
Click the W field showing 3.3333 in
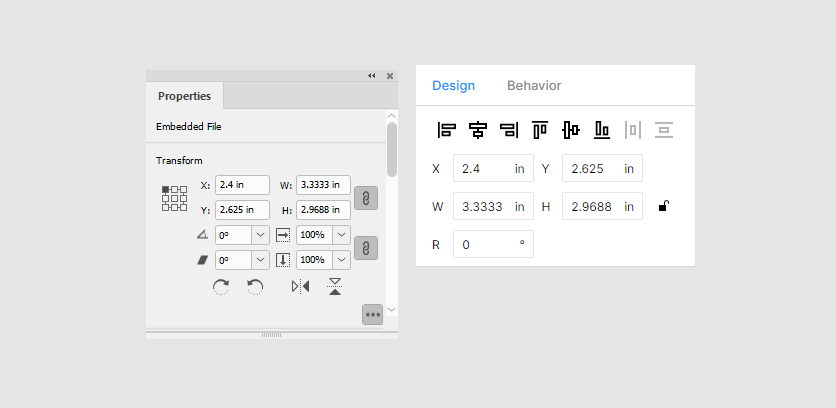click(x=324, y=185)
